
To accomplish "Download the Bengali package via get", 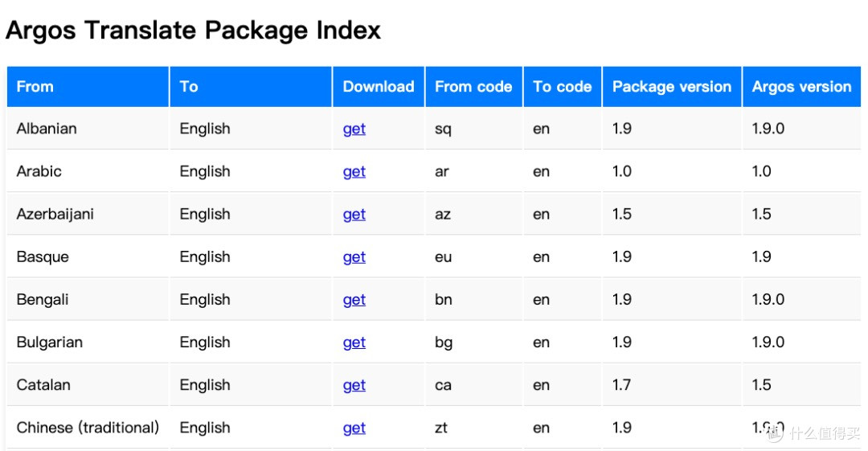I will tap(354, 299).
